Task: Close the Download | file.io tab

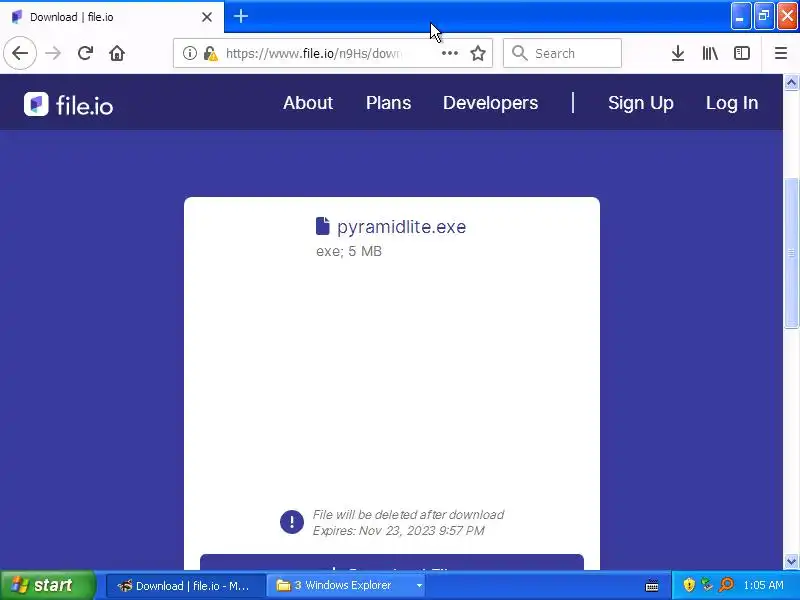Action: coord(207,17)
